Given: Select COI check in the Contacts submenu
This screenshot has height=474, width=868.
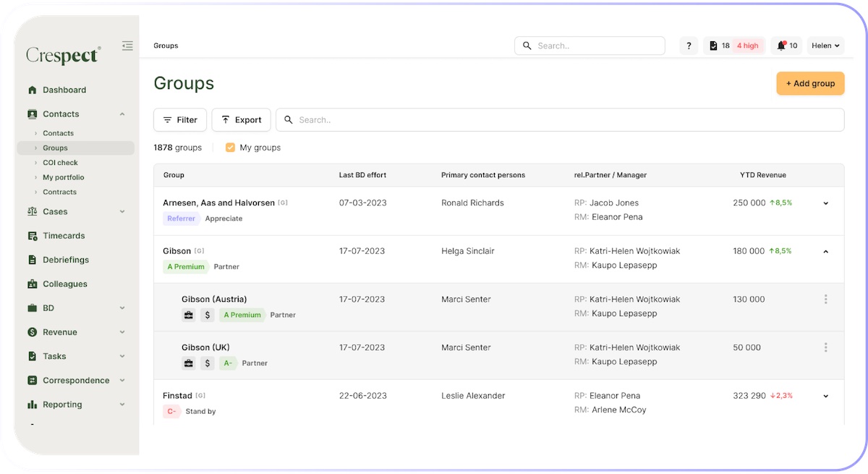Looking at the screenshot, I should point(60,163).
